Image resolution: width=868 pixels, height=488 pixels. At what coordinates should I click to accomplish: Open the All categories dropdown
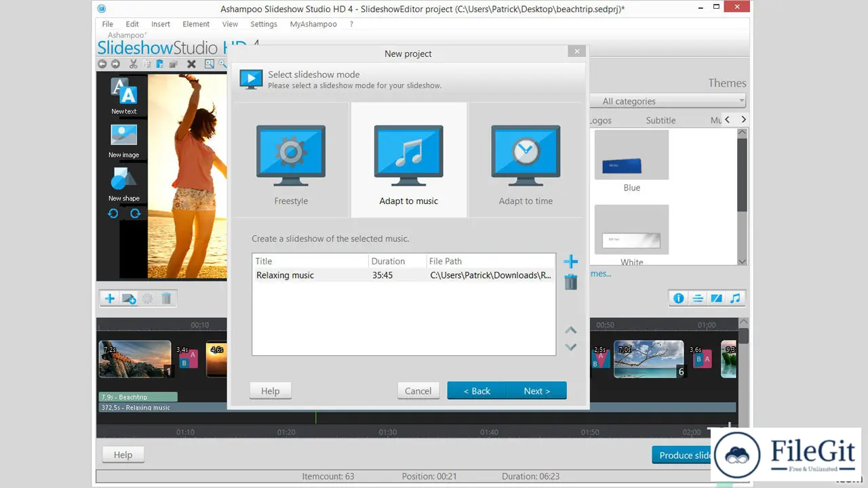click(x=668, y=101)
